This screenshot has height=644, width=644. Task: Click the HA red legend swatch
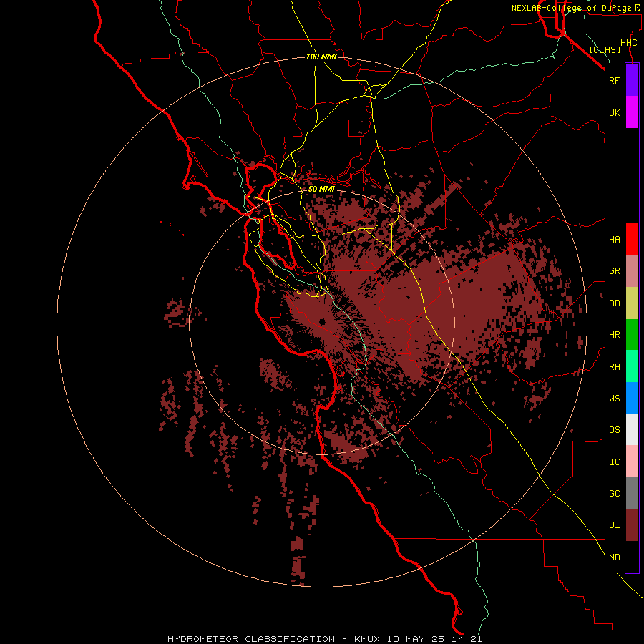632,239
